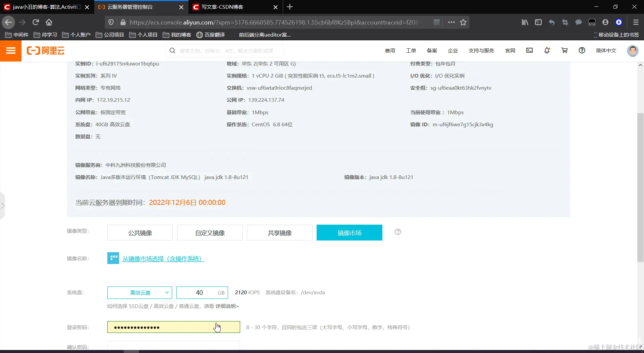Open the 待学习 bookmark folder
Image resolution: width=644 pixels, height=353 pixels.
(x=45, y=35)
